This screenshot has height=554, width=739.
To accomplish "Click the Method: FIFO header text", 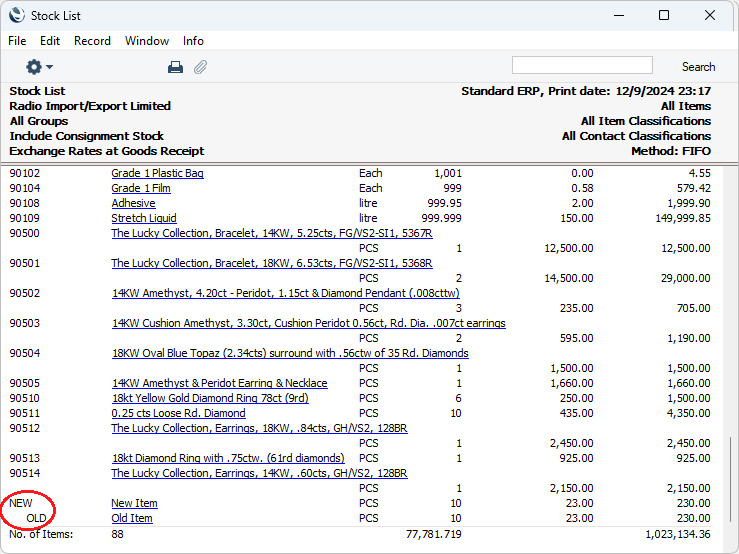I will click(671, 151).
